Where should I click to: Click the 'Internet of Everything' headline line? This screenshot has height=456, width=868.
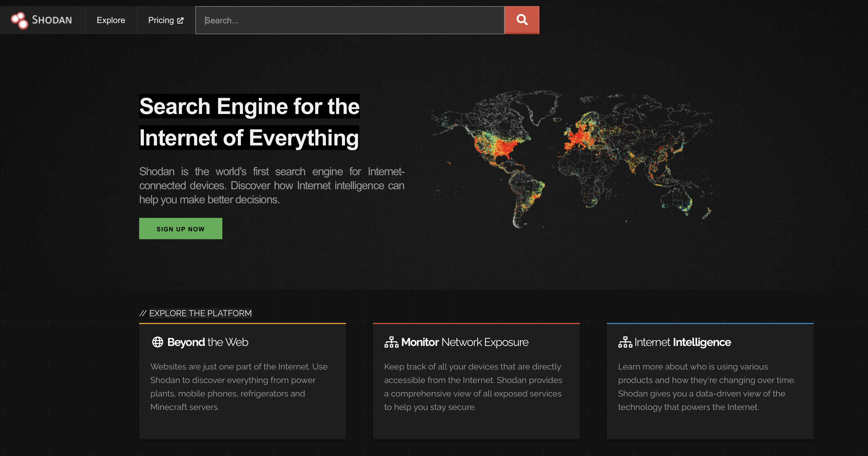249,138
